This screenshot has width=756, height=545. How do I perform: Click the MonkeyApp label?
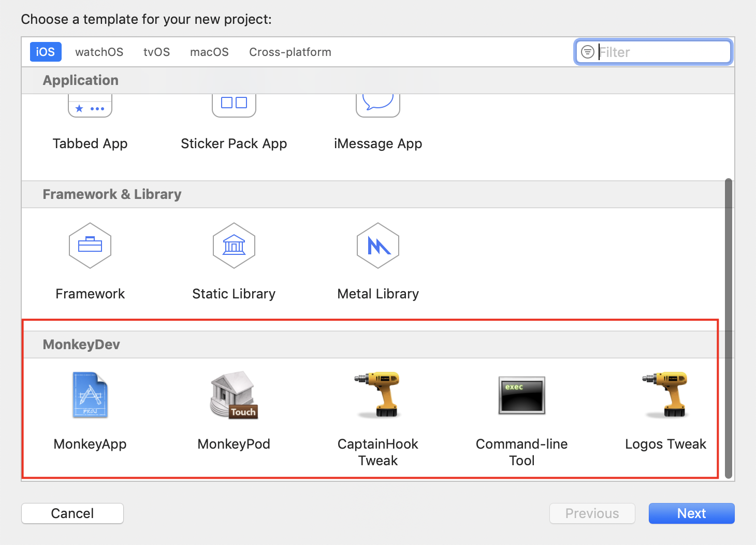(90, 444)
